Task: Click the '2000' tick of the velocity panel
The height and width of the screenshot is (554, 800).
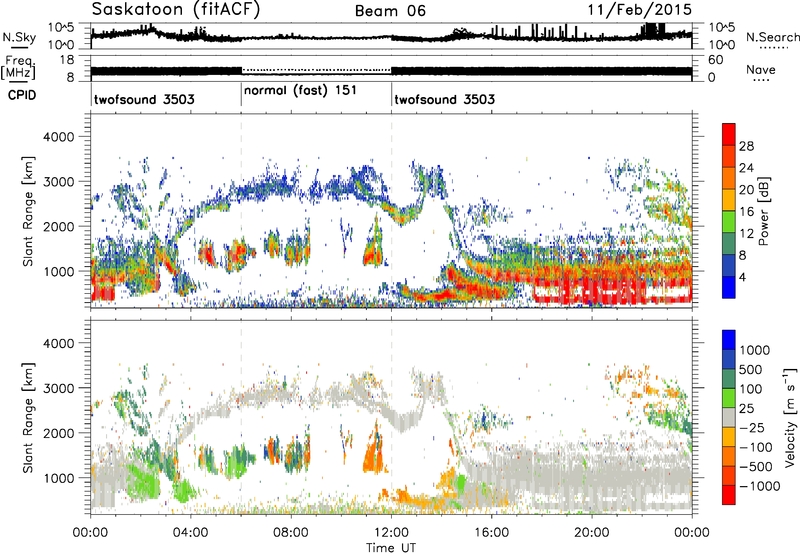Action: tap(58, 433)
